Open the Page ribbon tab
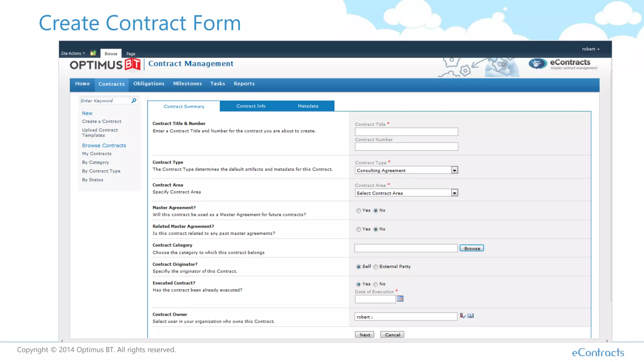Viewport: 644px width, 362px height. click(131, 54)
